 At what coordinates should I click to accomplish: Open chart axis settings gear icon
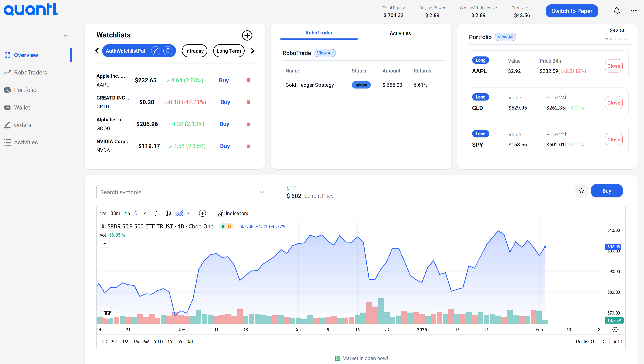(615, 329)
